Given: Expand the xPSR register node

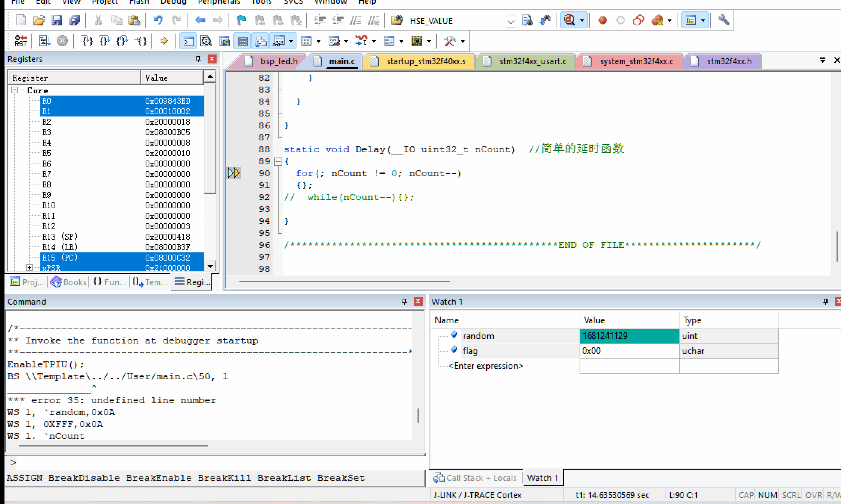Looking at the screenshot, I should point(30,268).
